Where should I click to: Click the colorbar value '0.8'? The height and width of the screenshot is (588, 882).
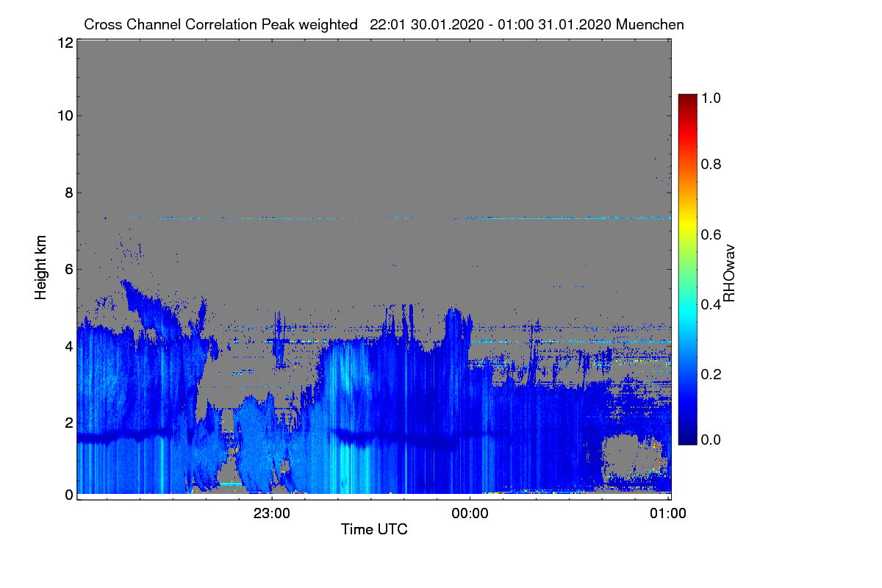point(712,164)
